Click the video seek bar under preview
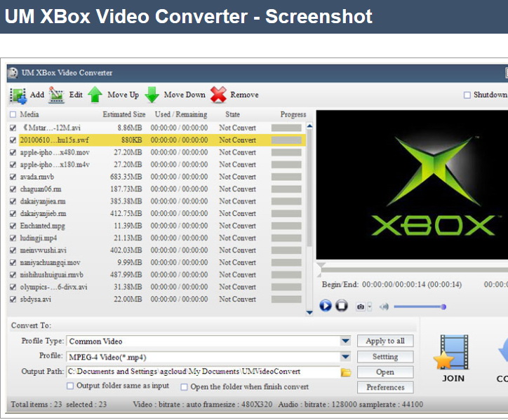Viewport: 508px width, 420px height. click(x=415, y=270)
